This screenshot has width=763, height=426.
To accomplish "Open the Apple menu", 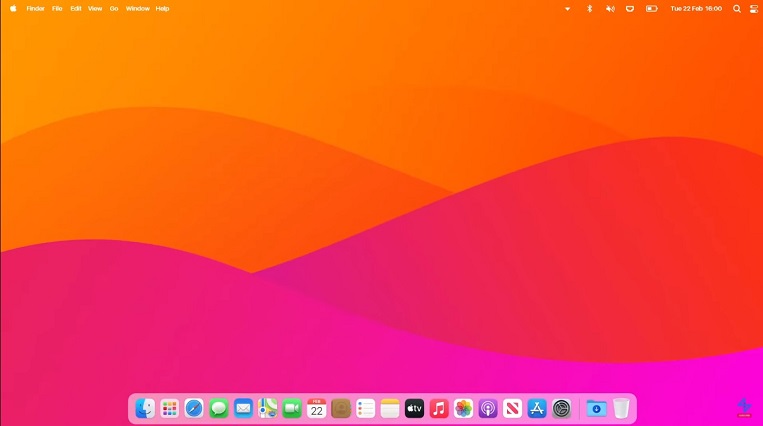I will [x=13, y=8].
